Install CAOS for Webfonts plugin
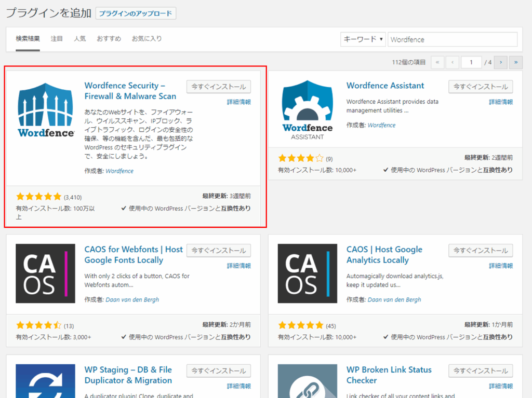 pos(219,251)
